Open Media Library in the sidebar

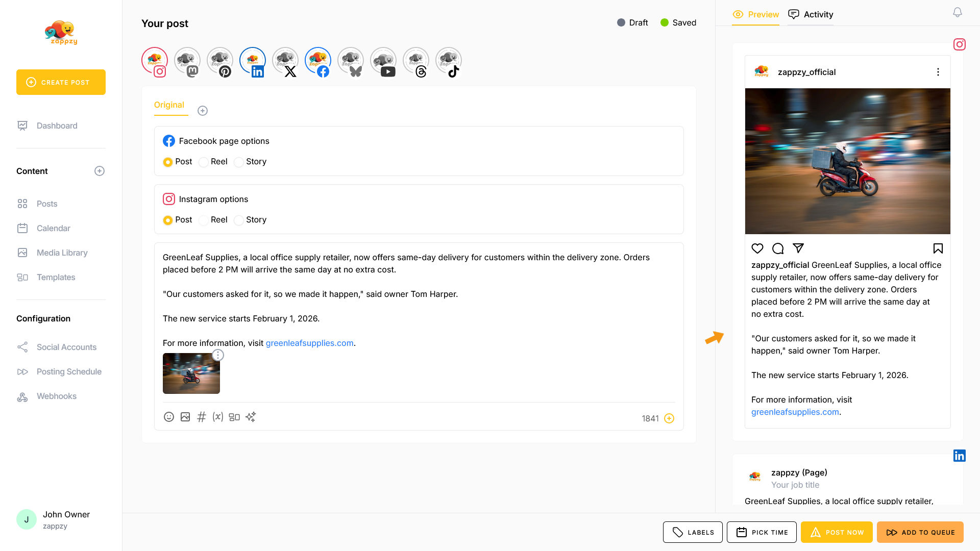[x=62, y=253]
